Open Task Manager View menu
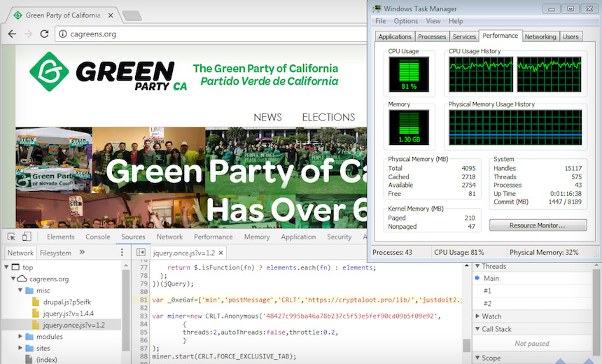 [433, 21]
